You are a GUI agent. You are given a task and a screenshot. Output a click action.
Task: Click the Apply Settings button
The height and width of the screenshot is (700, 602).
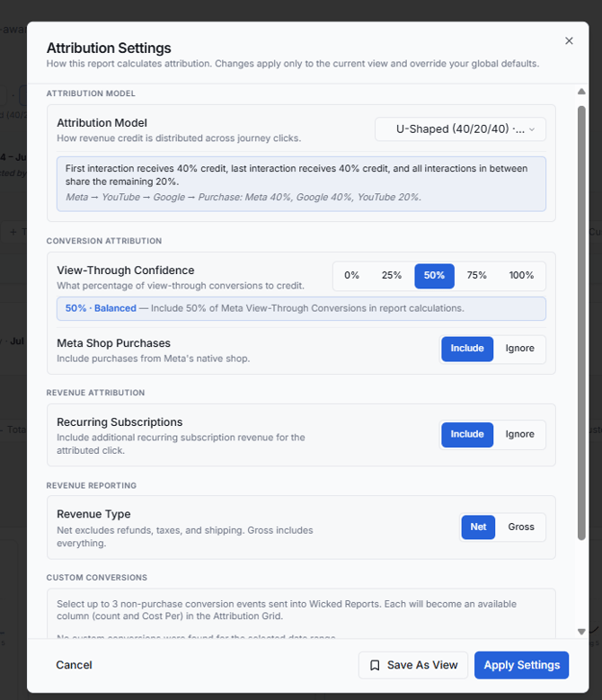[x=521, y=665]
